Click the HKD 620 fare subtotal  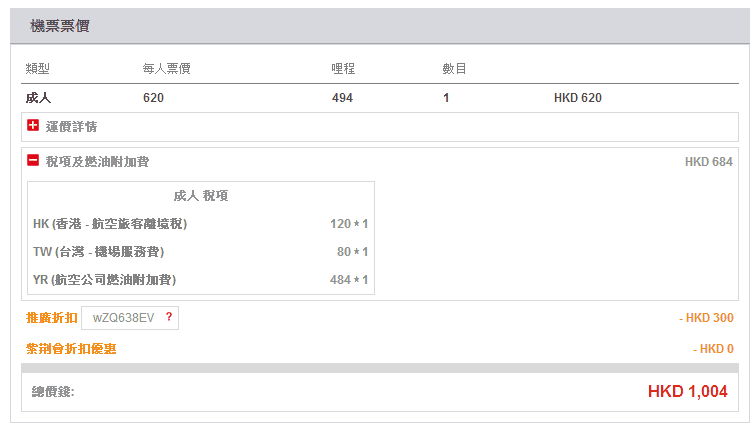click(x=577, y=98)
